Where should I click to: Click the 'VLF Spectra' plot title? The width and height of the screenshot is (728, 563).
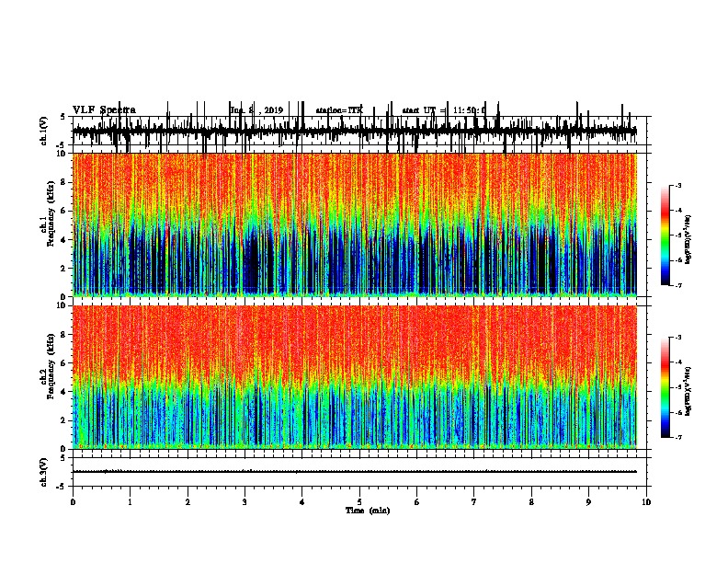coord(104,110)
